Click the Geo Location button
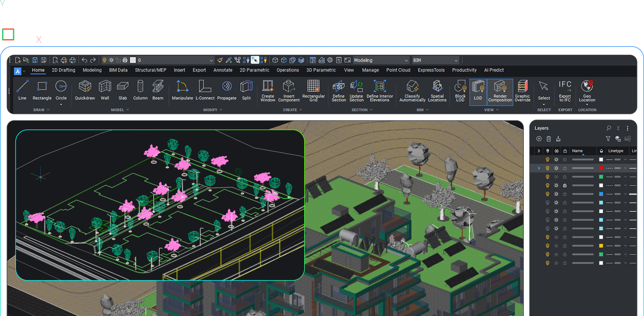This screenshot has width=644, height=316. 587,92
